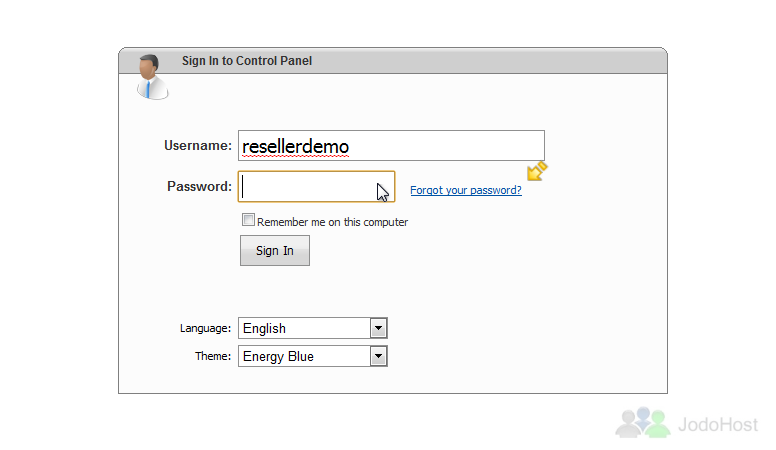Click the Theme label
Image resolution: width=776 pixels, height=450 pixels.
click(x=213, y=356)
